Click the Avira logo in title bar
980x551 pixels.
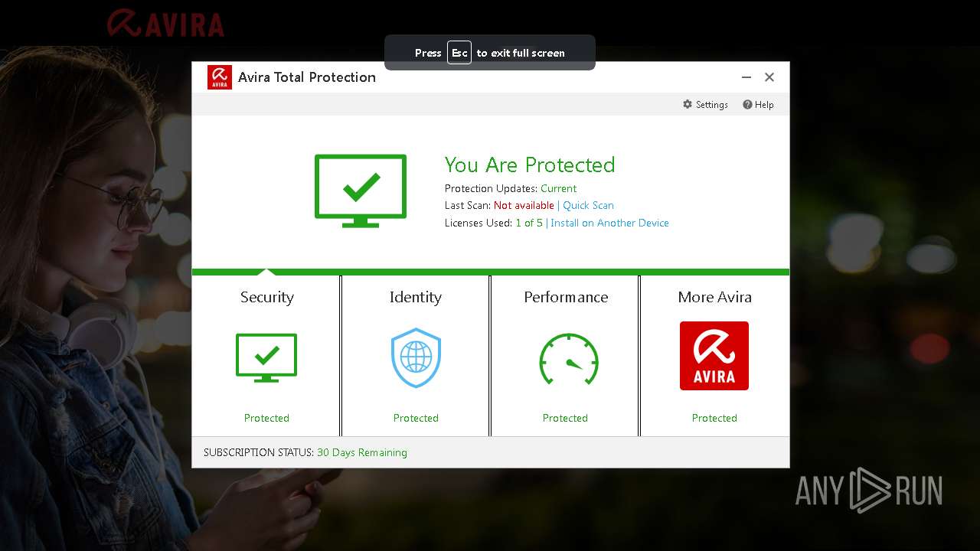[x=220, y=77]
